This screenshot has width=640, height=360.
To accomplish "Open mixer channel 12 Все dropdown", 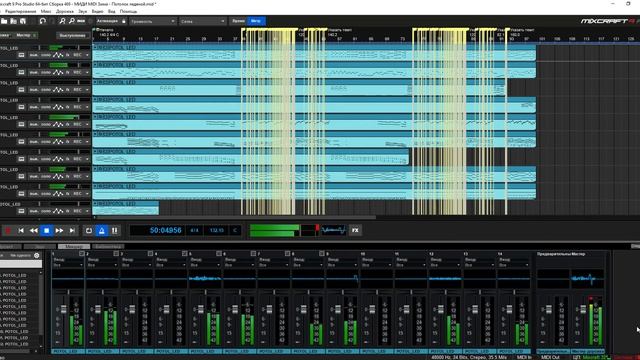I will click(x=445, y=265).
